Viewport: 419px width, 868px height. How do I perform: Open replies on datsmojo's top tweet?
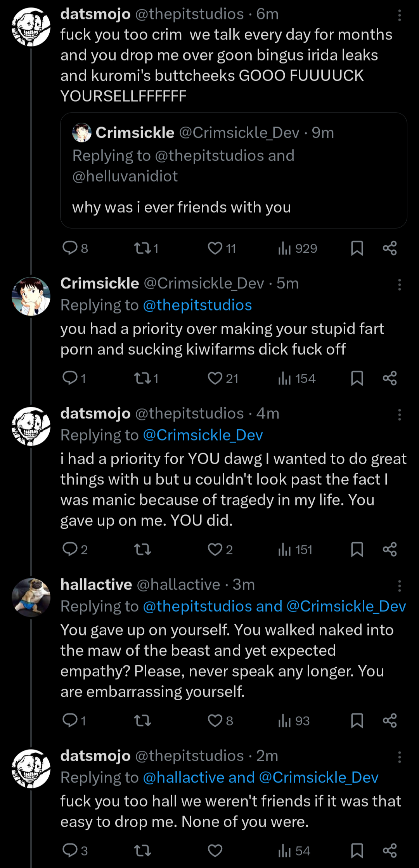[x=71, y=248]
